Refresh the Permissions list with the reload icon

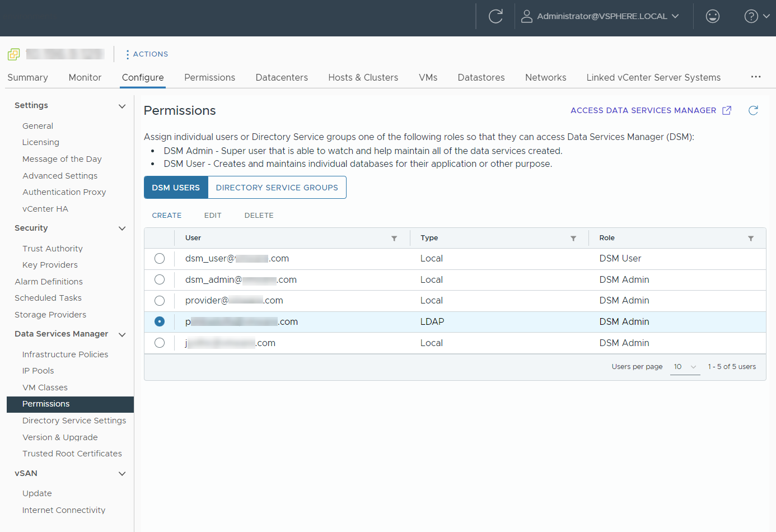pyautogui.click(x=753, y=110)
